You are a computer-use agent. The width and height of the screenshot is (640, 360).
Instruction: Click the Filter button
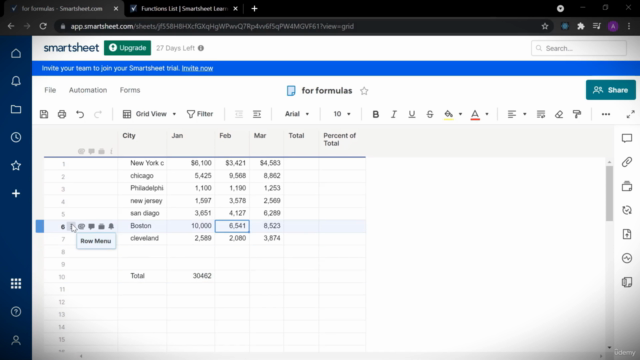200,114
